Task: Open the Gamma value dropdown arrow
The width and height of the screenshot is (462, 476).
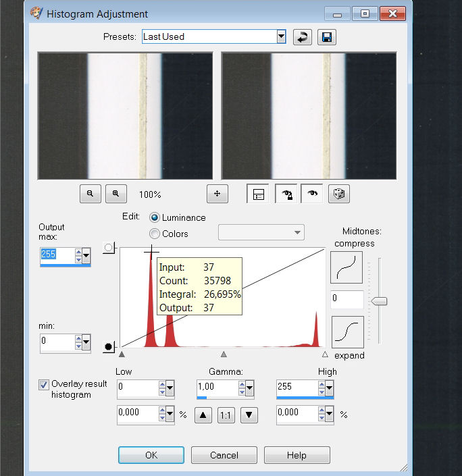Action: point(249,388)
